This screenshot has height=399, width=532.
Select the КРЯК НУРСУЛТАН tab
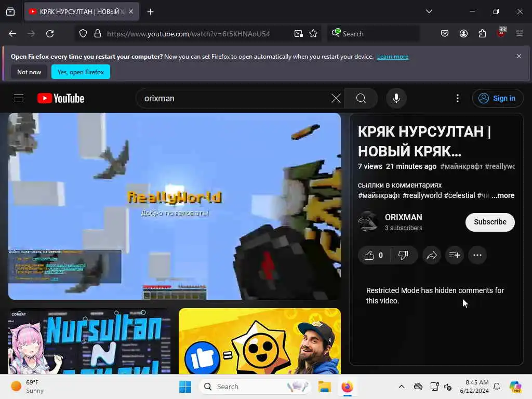(82, 12)
